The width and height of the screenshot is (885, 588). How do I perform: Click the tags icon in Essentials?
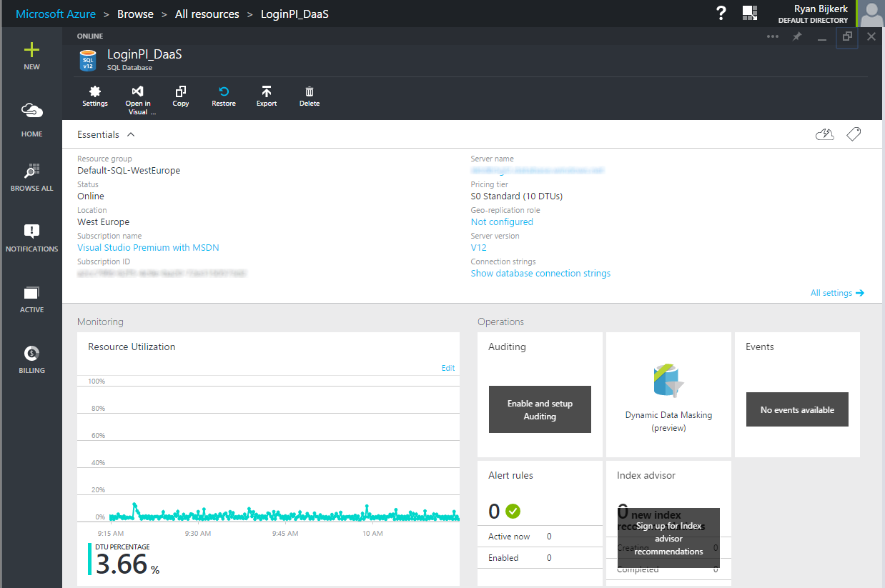[854, 134]
